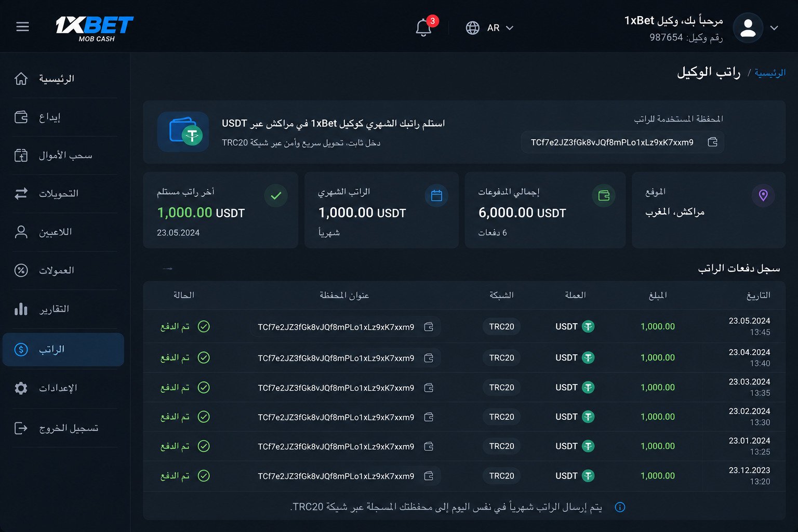798x532 pixels.
Task: Click the globe language icon
Action: (472, 28)
